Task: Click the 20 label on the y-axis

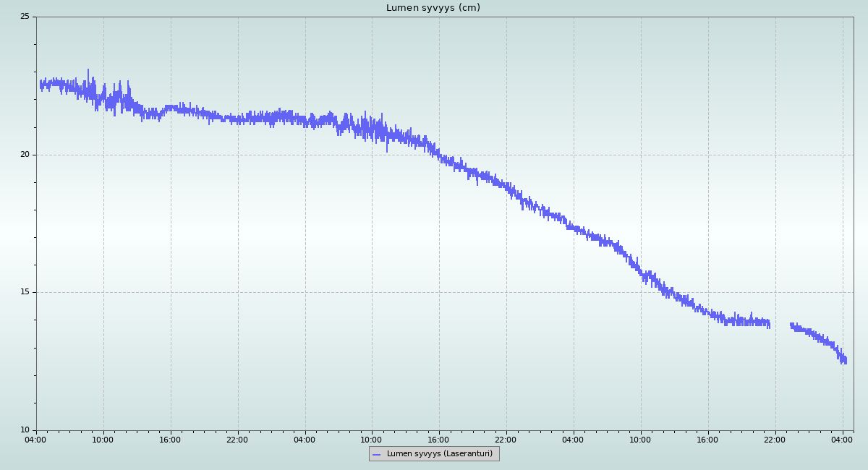Action: pyautogui.click(x=25, y=155)
